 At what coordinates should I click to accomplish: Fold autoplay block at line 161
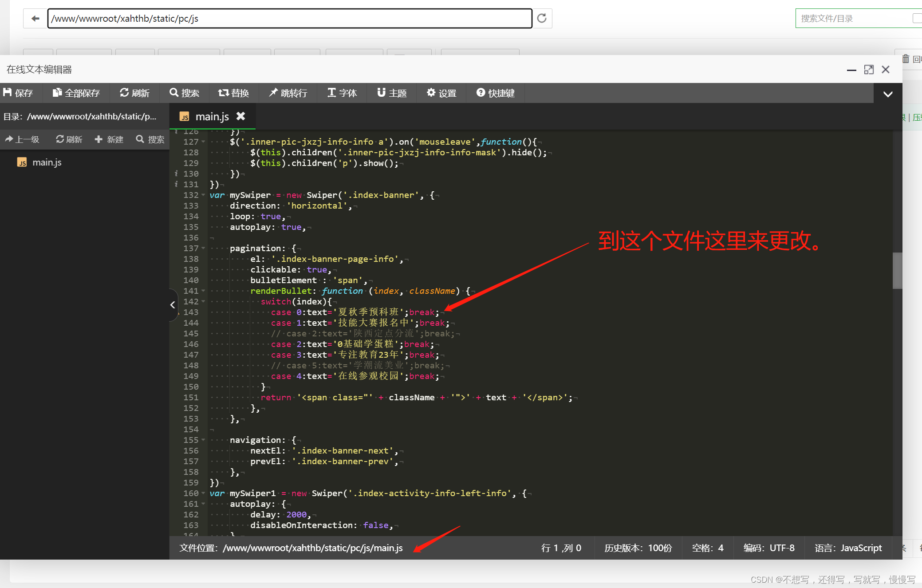pyautogui.click(x=204, y=504)
